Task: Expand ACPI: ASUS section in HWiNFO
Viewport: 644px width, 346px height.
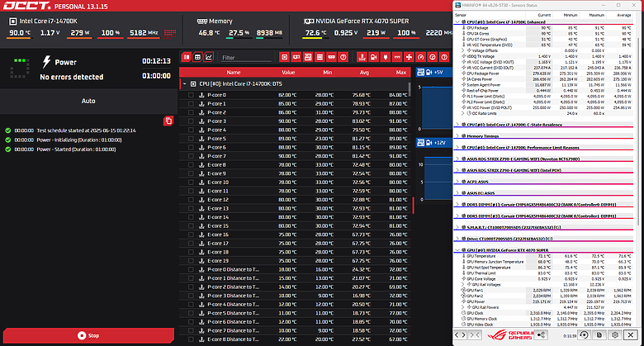Action: (x=457, y=182)
